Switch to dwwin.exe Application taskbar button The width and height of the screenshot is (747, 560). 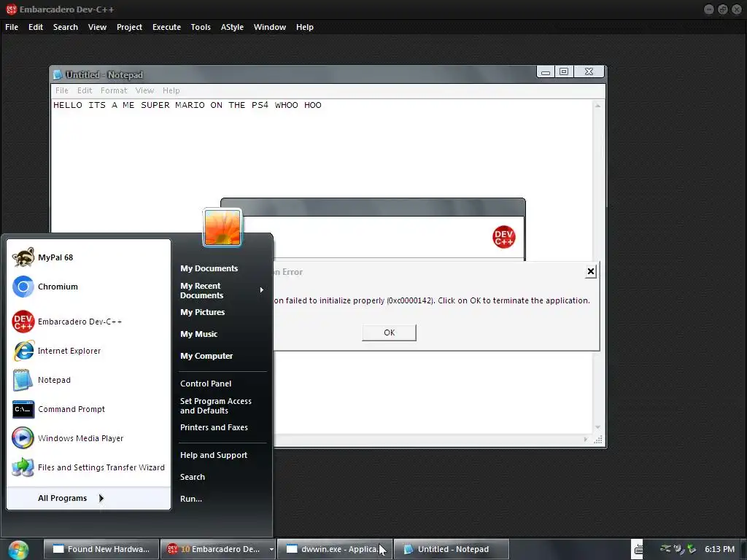coord(334,549)
